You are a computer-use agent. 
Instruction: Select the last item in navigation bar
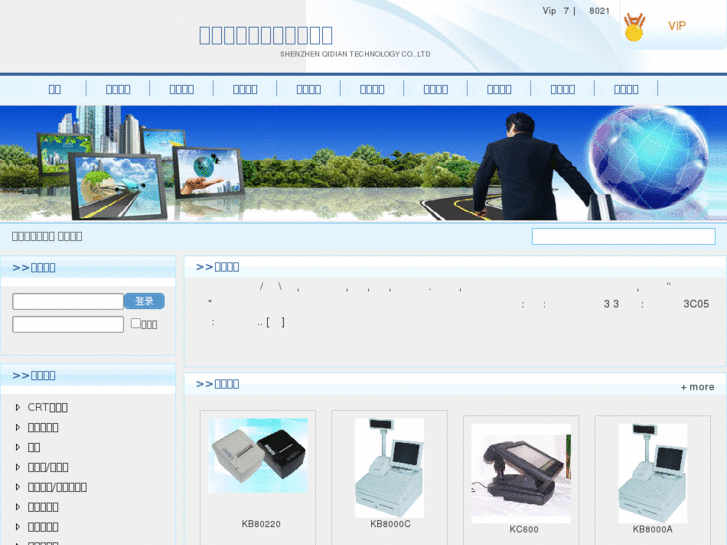pos(626,89)
